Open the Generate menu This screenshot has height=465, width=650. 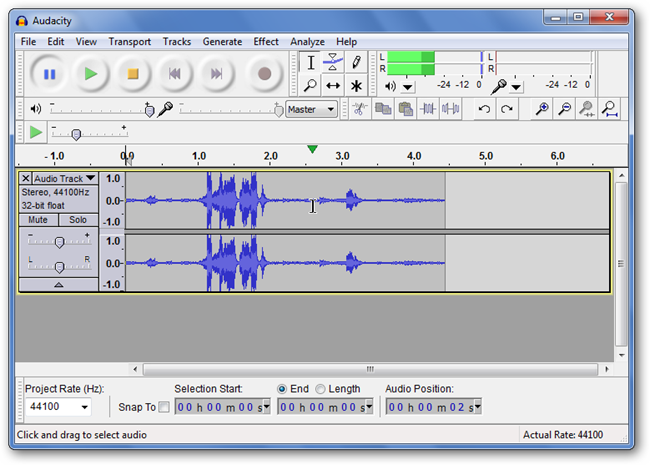[x=222, y=42]
